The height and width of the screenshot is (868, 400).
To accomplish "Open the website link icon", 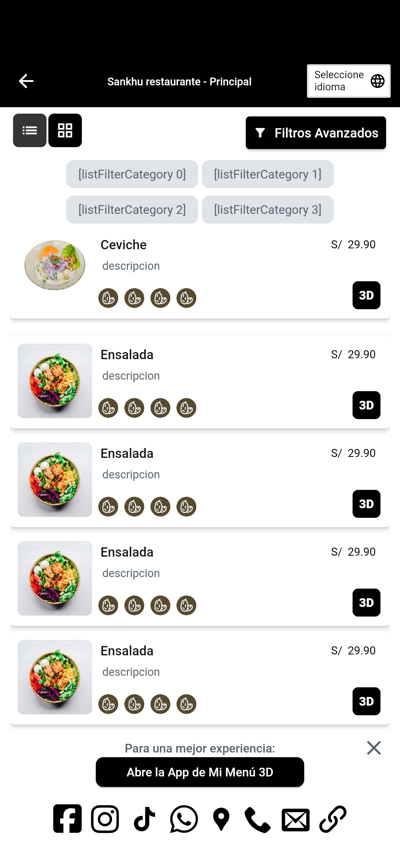I will [x=333, y=819].
